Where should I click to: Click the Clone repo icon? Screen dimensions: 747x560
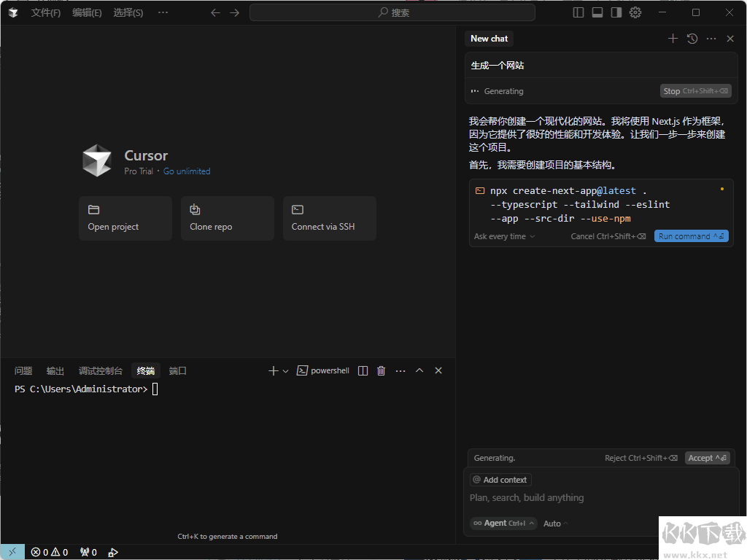195,209
